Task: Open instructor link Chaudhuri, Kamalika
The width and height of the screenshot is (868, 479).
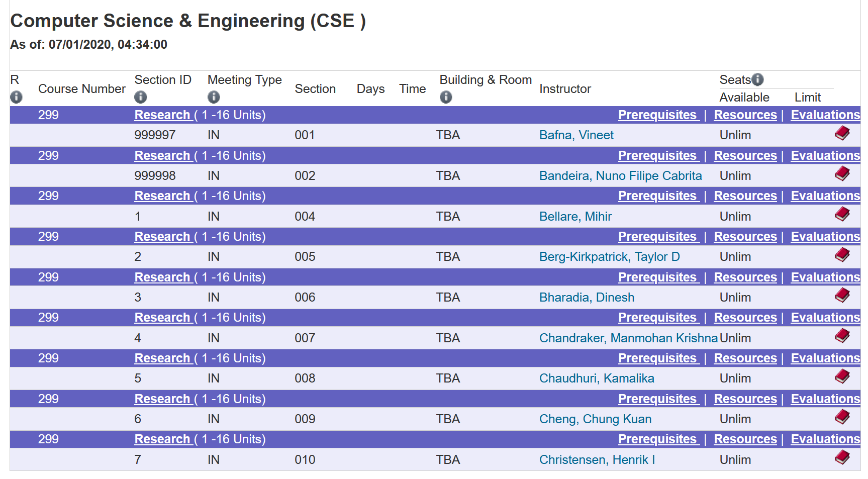Action: click(597, 378)
